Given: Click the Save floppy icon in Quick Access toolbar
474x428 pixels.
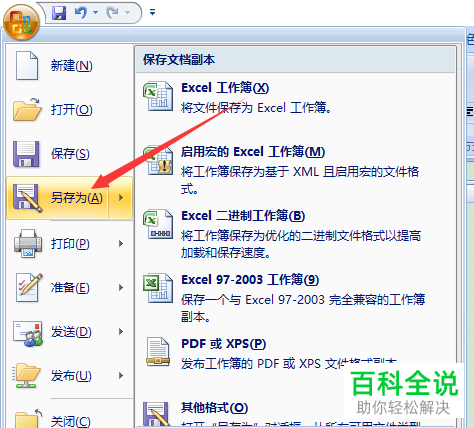Looking at the screenshot, I should point(59,13).
